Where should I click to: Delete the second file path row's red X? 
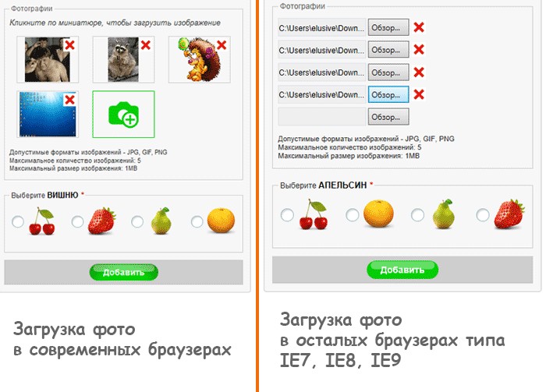[419, 49]
